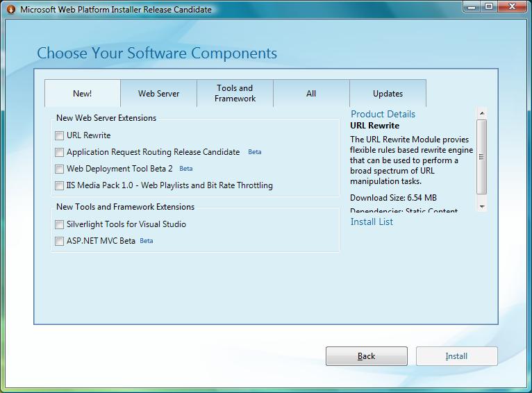Minimize the installer window
532x393 pixels.
472,7
